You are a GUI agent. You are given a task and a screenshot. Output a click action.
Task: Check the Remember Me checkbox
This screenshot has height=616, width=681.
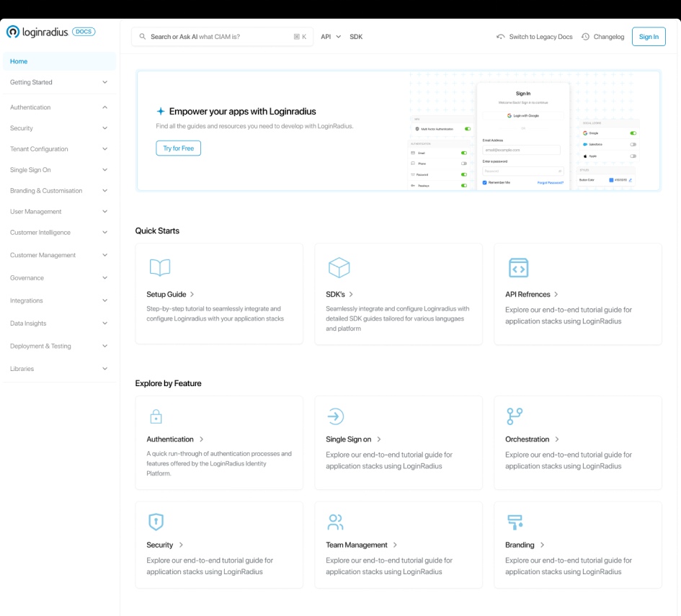click(x=485, y=183)
